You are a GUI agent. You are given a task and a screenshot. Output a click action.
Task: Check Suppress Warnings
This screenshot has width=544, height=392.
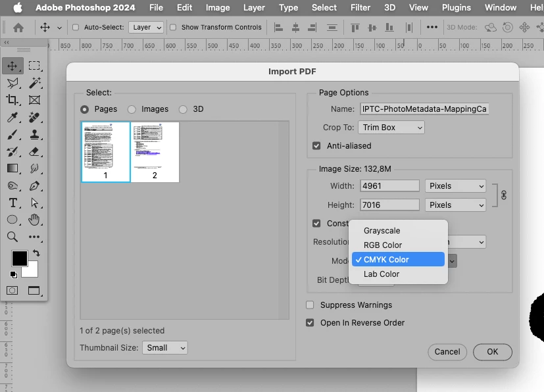tap(310, 305)
